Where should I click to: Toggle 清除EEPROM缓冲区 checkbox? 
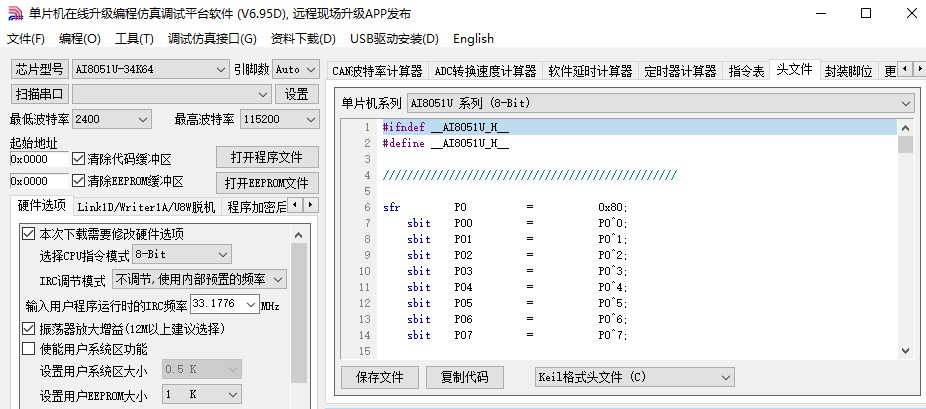pyautogui.click(x=79, y=181)
